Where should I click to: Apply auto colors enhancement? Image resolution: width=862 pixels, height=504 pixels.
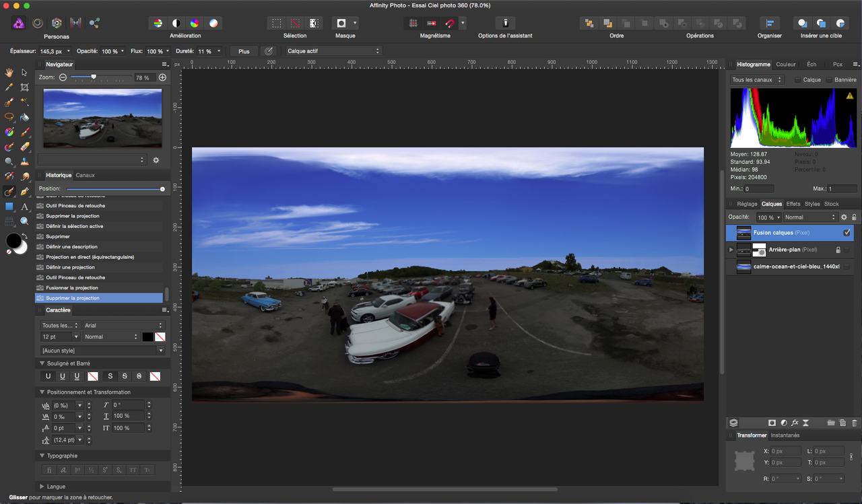[x=195, y=23]
